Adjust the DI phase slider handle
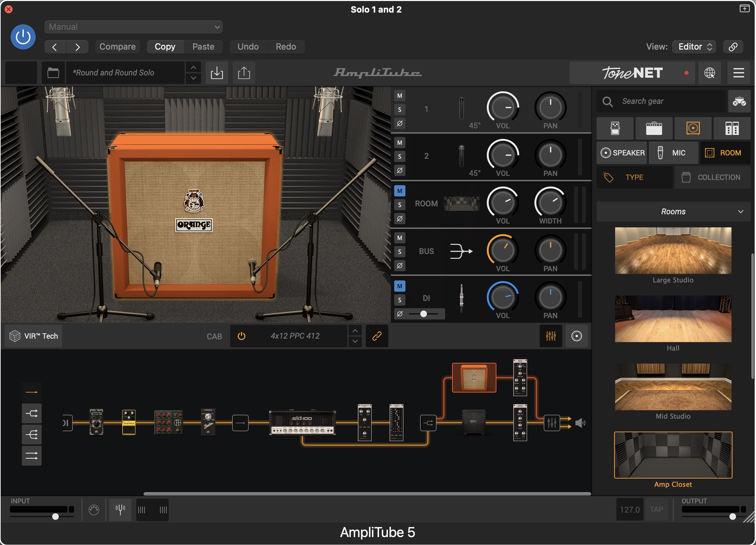This screenshot has height=545, width=756. pyautogui.click(x=423, y=314)
